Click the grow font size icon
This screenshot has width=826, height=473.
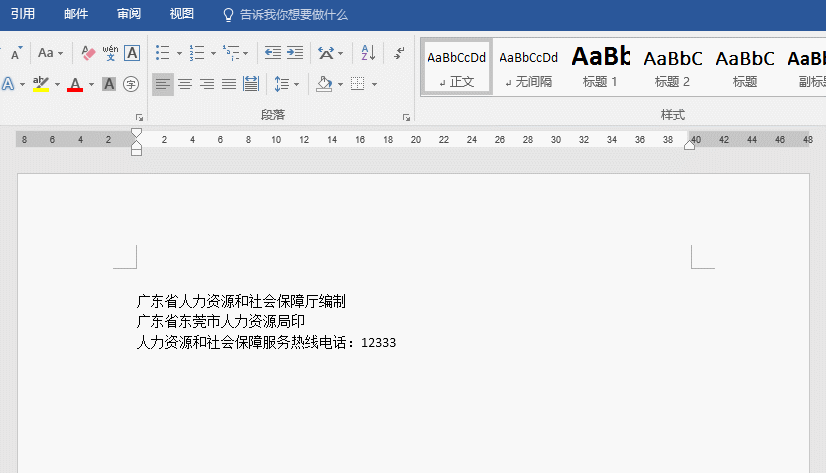tap(16, 53)
